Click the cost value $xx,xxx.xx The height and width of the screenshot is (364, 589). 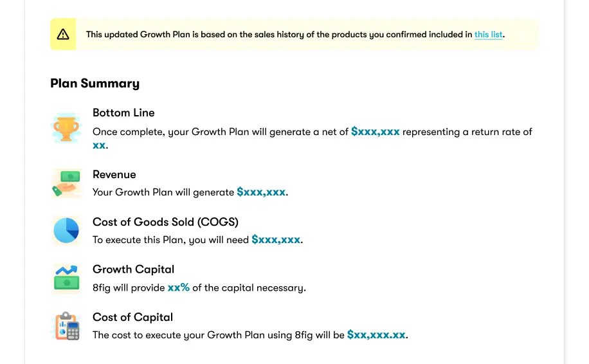pos(376,335)
